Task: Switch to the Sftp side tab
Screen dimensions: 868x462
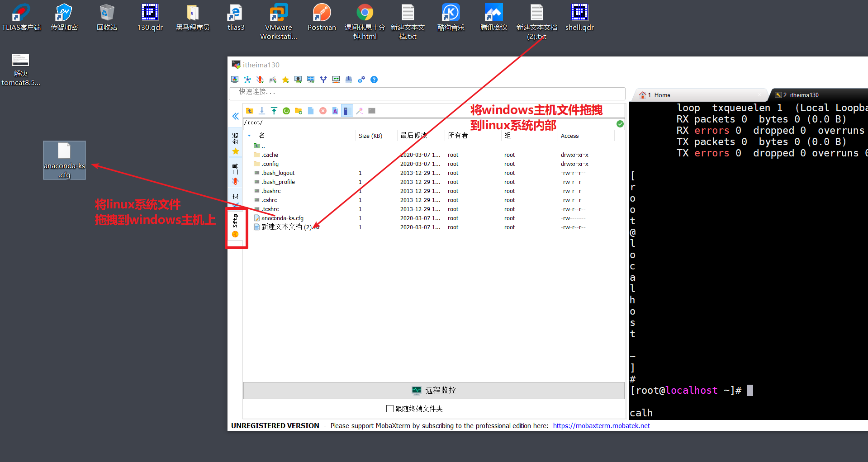Action: (x=235, y=226)
